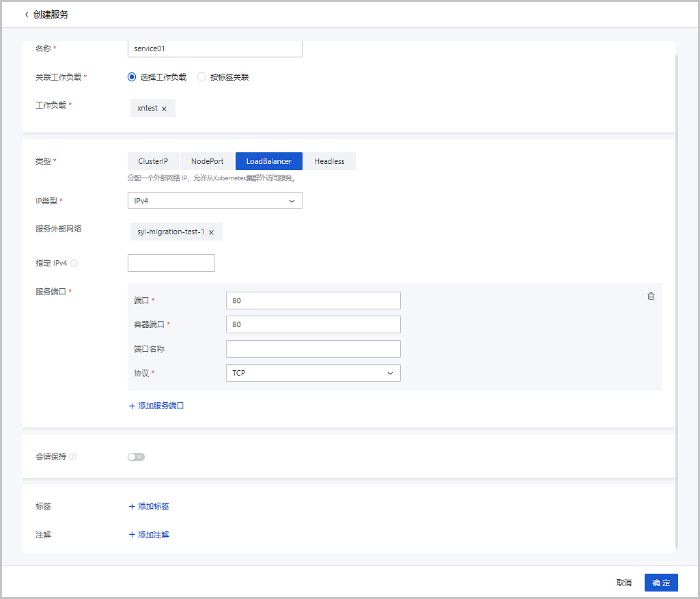Click the 端口名称 input field

tap(313, 349)
